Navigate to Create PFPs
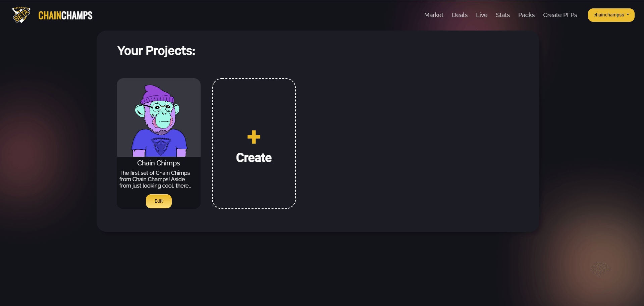The height and width of the screenshot is (306, 644). point(560,15)
